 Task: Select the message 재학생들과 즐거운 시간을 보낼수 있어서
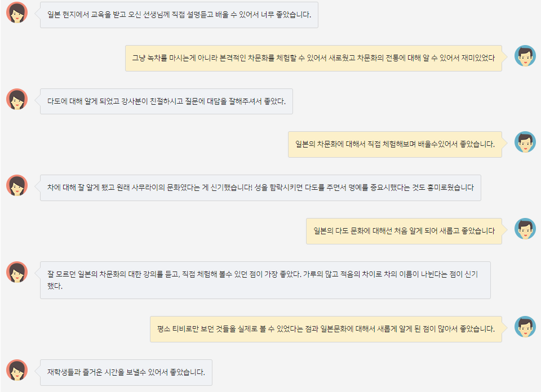point(126,372)
